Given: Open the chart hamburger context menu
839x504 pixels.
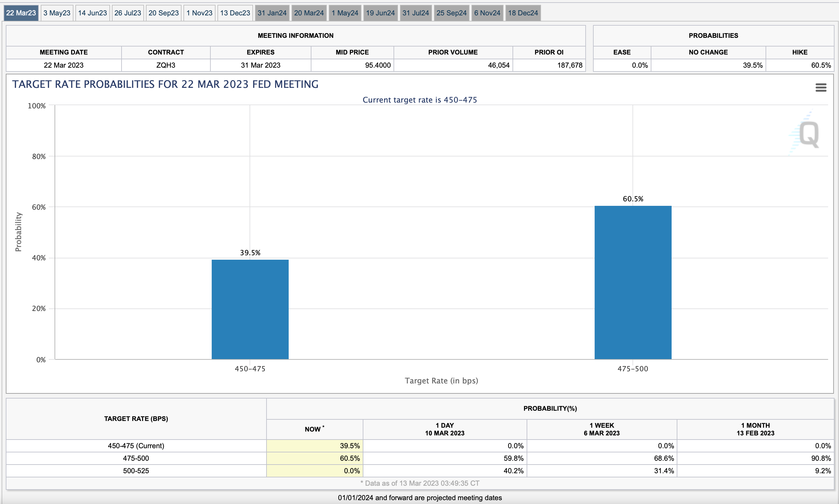Looking at the screenshot, I should point(821,88).
